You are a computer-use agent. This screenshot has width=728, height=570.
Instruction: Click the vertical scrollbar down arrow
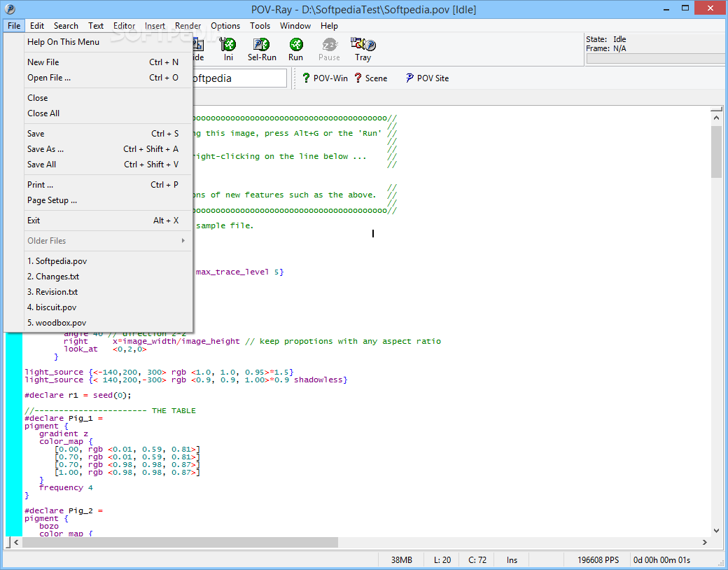pos(716,531)
